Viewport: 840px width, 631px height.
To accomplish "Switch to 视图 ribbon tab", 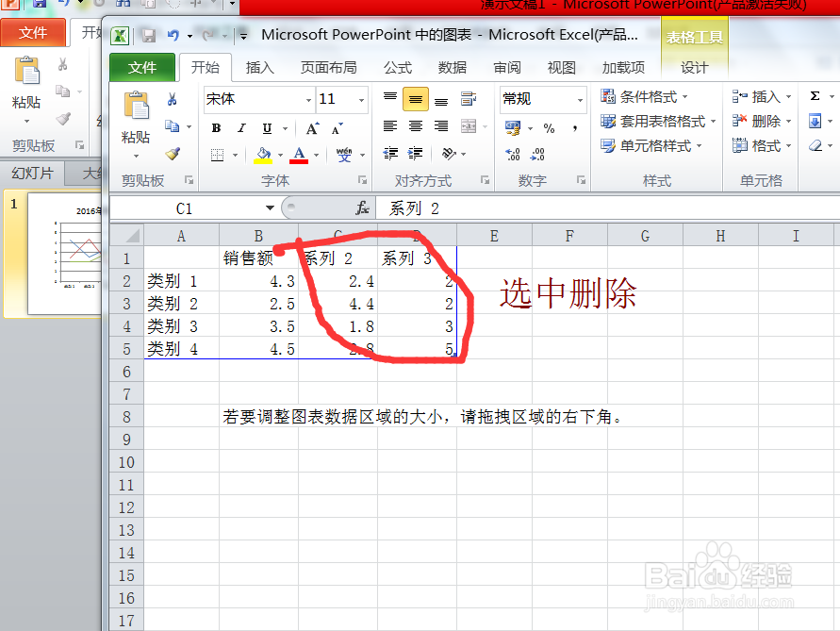I will point(562,68).
